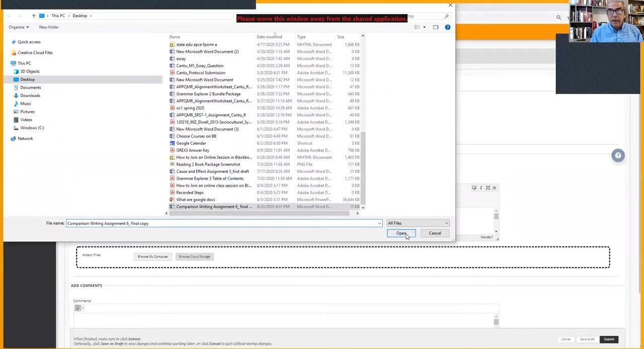Click the MHTML icon beside state edu apce fporm e
This screenshot has width=644, height=349.
(x=173, y=45)
